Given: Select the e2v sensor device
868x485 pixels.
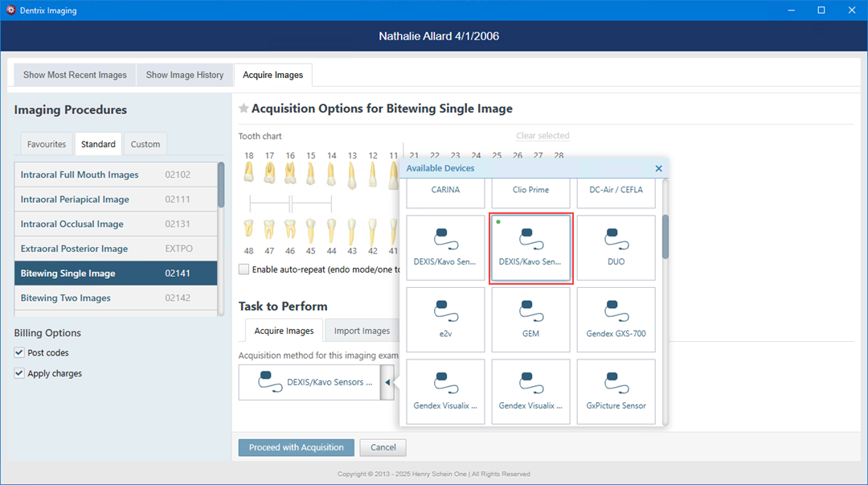Looking at the screenshot, I should click(x=445, y=320).
